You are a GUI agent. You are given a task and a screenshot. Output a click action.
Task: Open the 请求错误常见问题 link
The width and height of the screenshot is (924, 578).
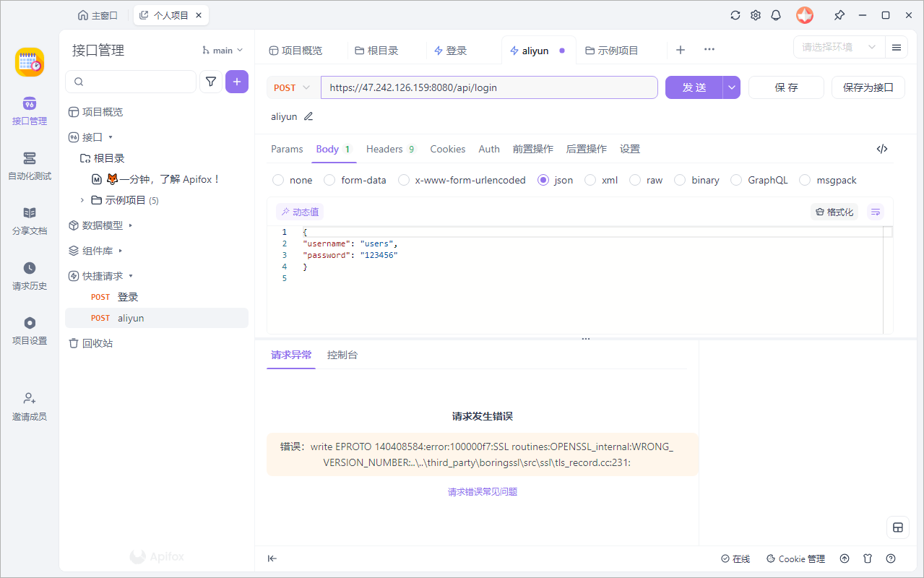coord(483,492)
